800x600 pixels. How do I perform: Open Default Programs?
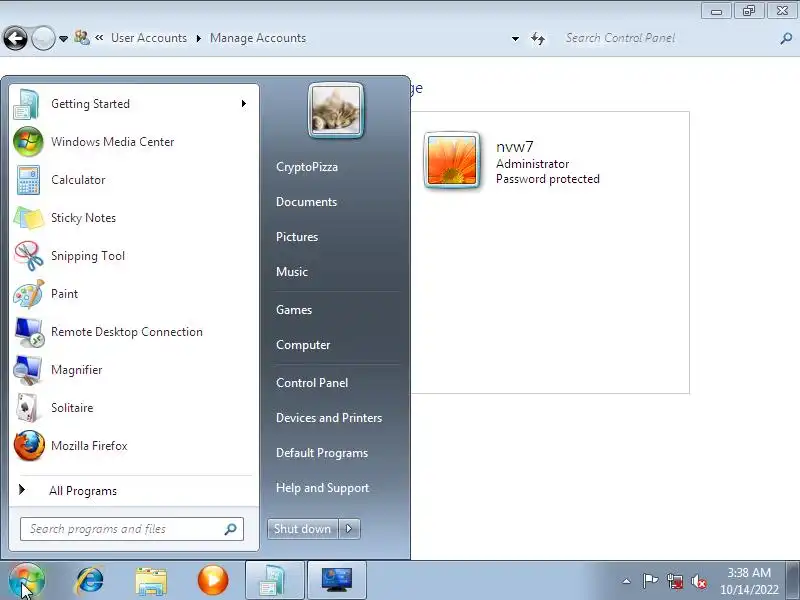pyautogui.click(x=322, y=453)
